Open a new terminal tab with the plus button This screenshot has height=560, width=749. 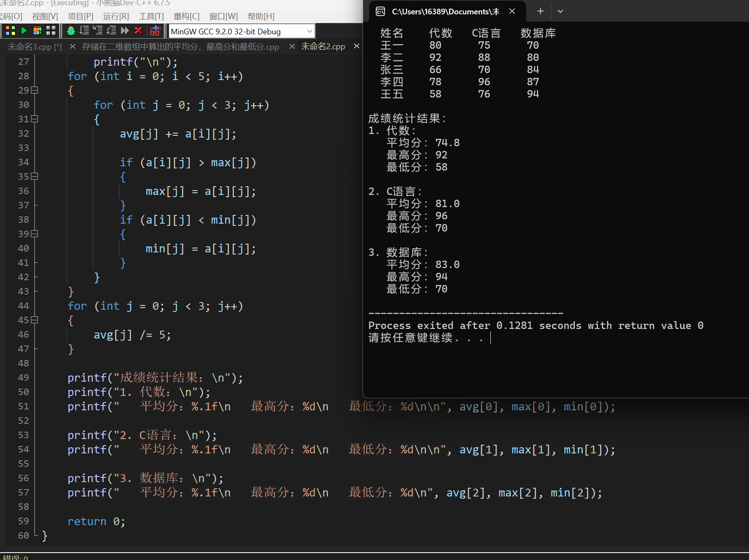(x=540, y=11)
